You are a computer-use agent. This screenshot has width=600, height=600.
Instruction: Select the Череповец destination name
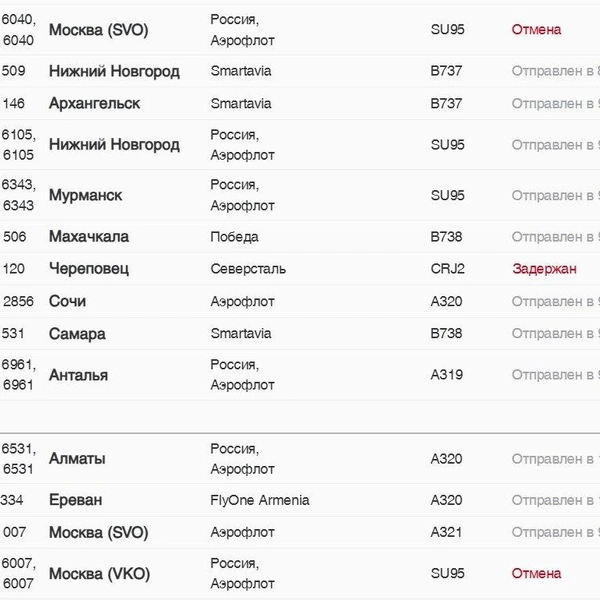(89, 269)
